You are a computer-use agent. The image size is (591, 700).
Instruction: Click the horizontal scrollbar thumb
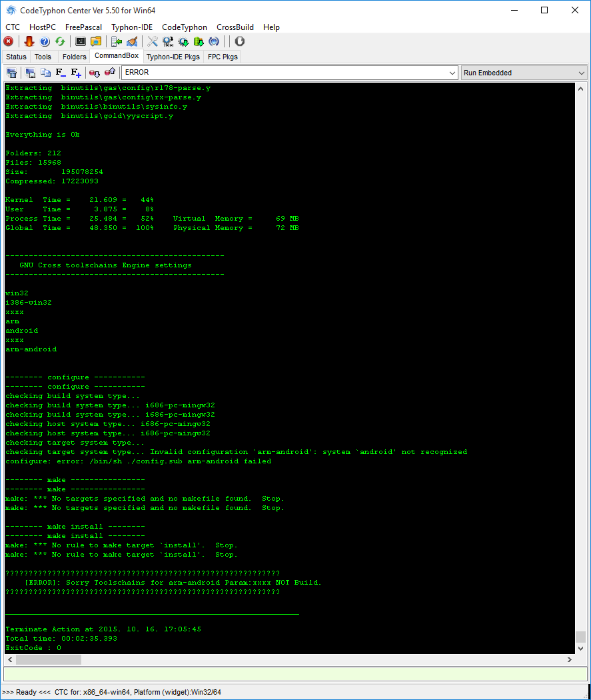pyautogui.click(x=49, y=660)
